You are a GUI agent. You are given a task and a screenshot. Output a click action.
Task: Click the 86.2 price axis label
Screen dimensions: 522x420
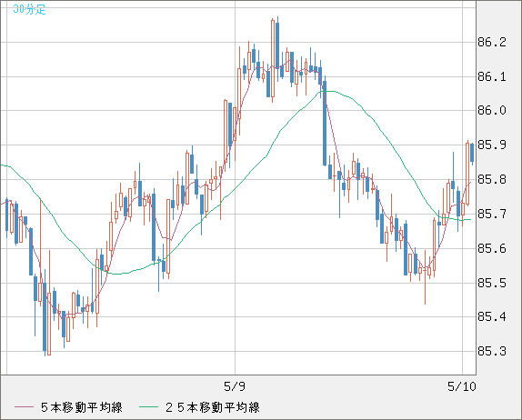click(492, 42)
